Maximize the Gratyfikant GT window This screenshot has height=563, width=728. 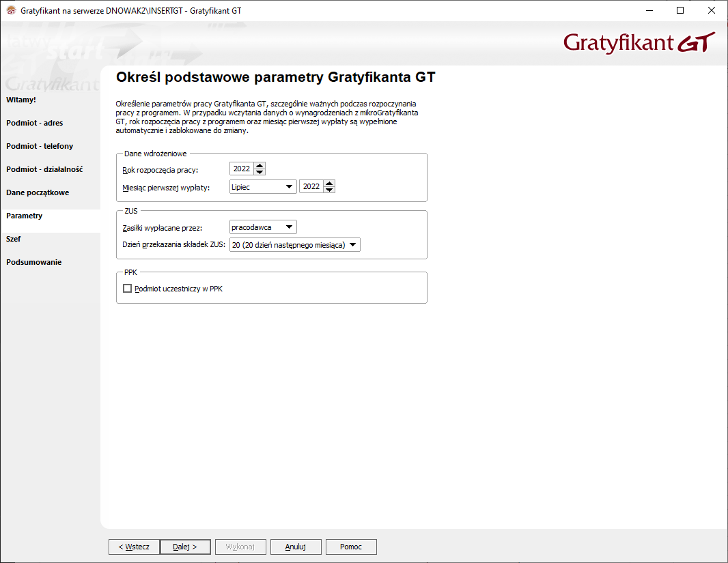tap(680, 10)
